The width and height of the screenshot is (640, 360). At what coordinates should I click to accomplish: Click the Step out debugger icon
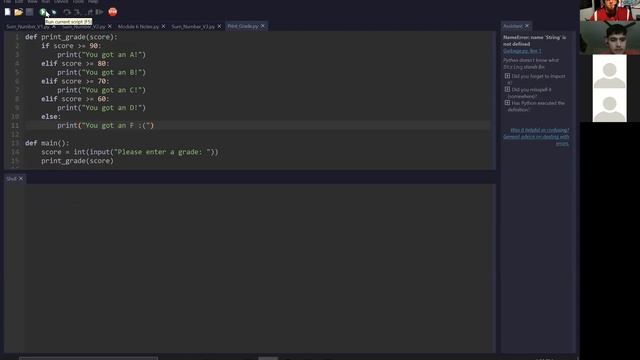89,12
